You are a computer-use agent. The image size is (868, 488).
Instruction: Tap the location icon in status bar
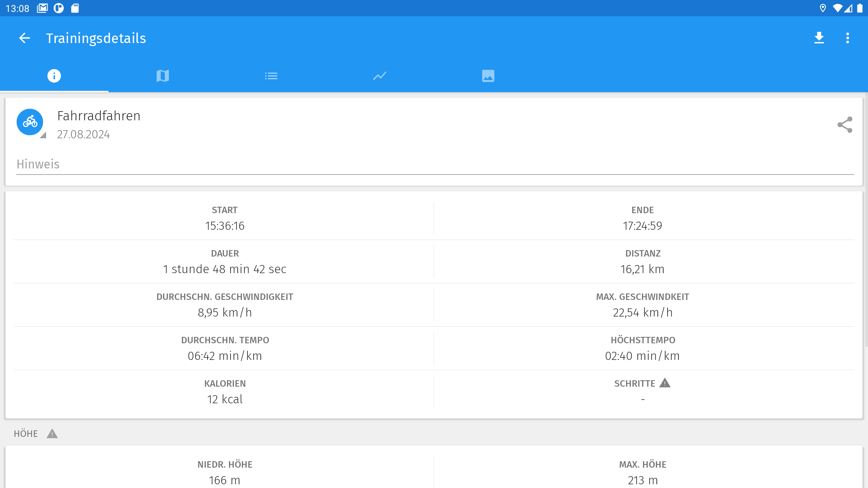coord(823,8)
